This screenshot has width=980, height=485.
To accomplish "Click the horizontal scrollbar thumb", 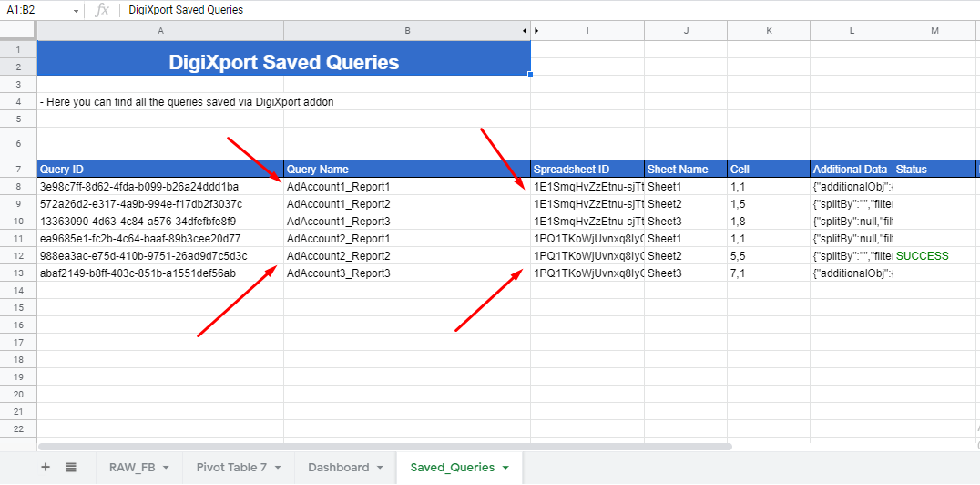I will (x=385, y=447).
